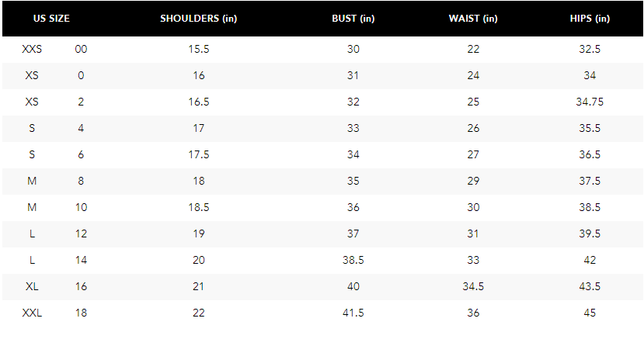The height and width of the screenshot is (346, 644).
Task: Click the 32.5 hips value for XXS
Action: coord(590,49)
